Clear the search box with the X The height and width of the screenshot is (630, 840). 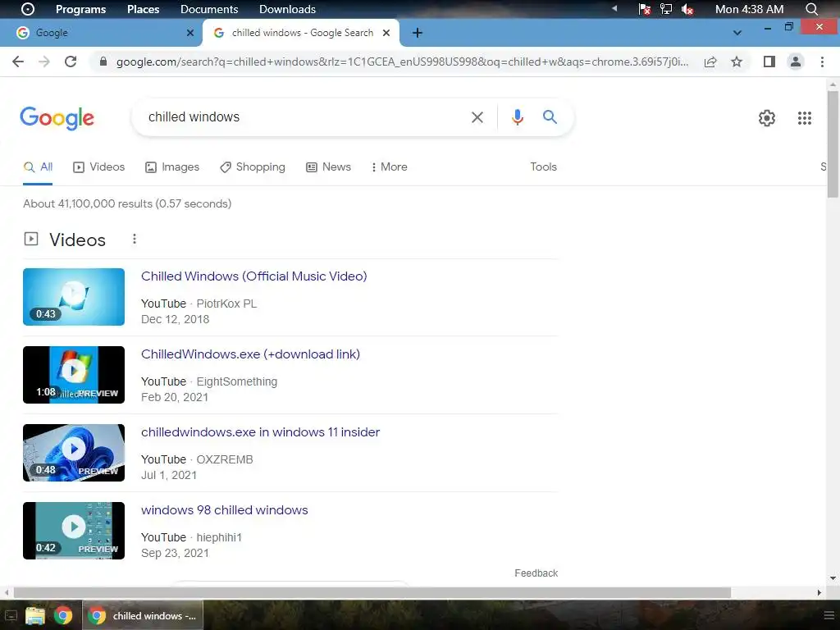click(x=477, y=116)
